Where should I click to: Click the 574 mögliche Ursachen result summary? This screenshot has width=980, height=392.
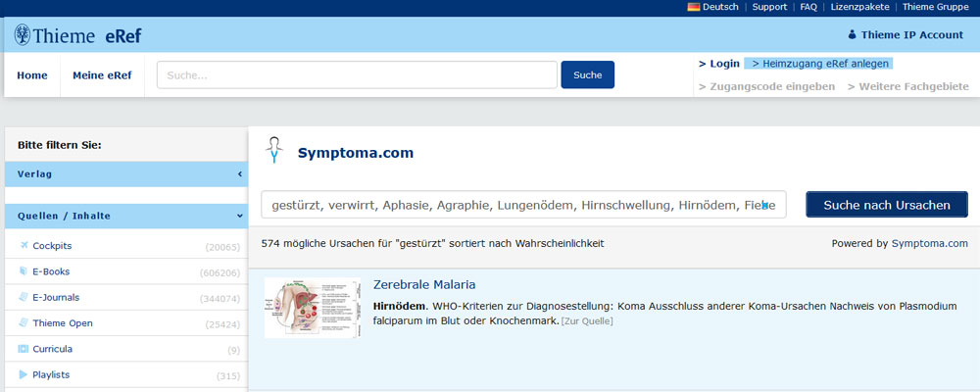432,244
